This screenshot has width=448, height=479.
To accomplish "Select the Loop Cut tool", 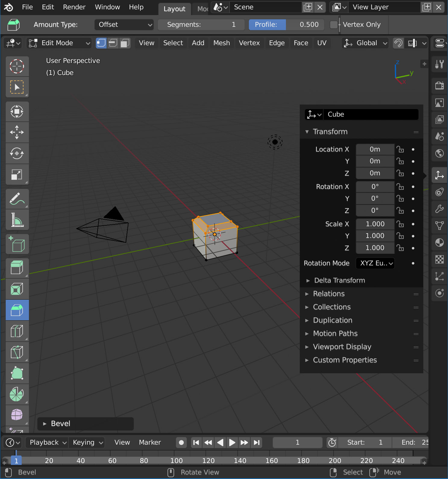I will click(x=17, y=331).
